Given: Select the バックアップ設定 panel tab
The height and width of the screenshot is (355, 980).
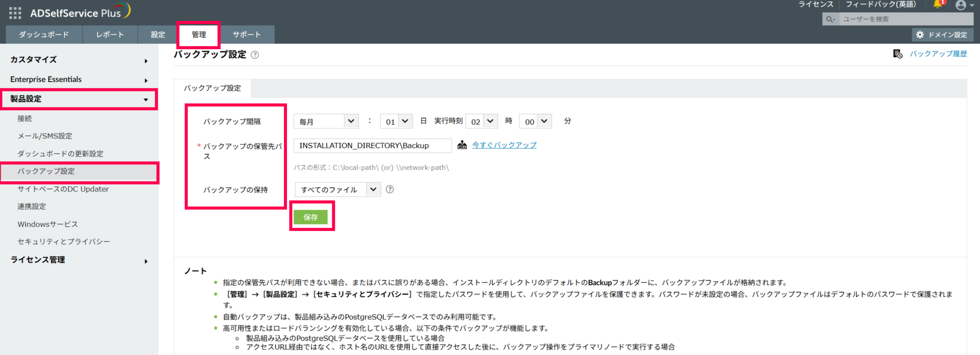Looking at the screenshot, I should 212,88.
